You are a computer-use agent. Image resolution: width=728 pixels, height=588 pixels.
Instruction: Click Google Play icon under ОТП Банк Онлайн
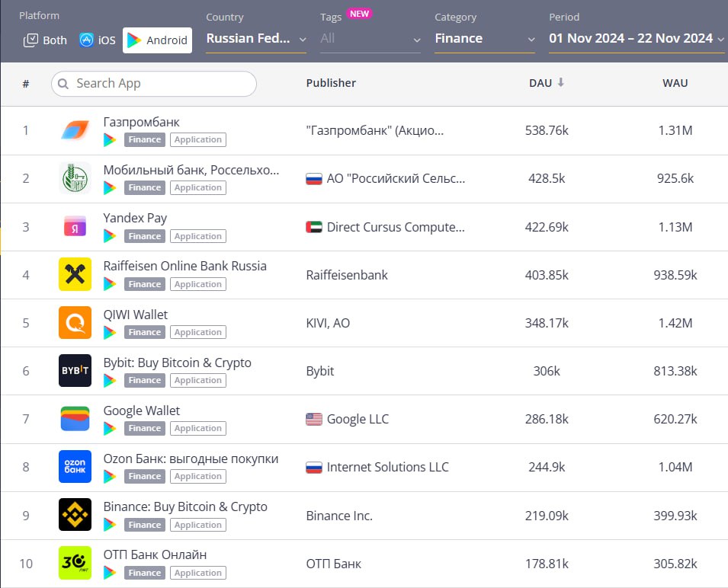click(x=110, y=573)
